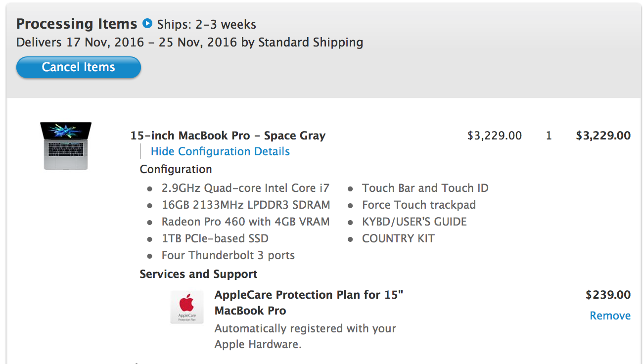Screen dimensions: 643x364
Task: Click the quantity value 1
Action: [549, 136]
